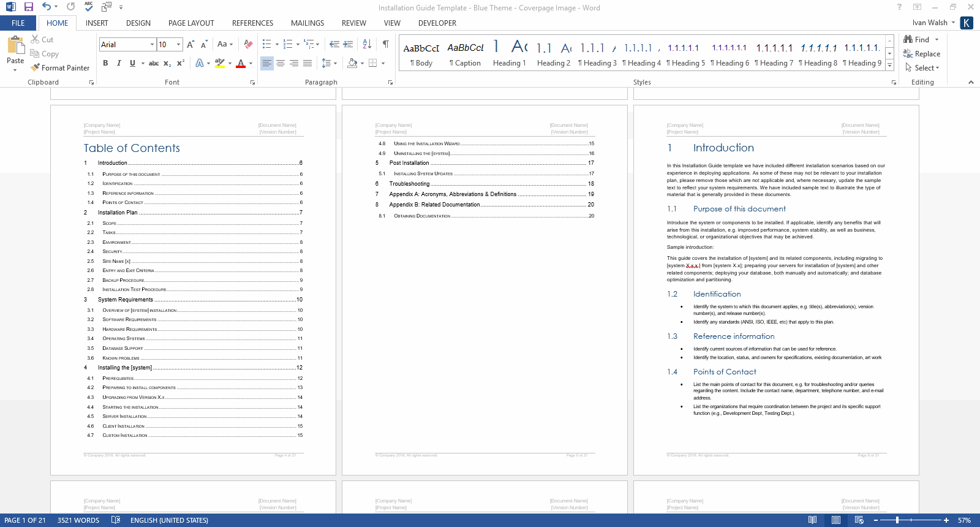Expand the Styles gallery More arrow
980x527 pixels.
(x=889, y=66)
